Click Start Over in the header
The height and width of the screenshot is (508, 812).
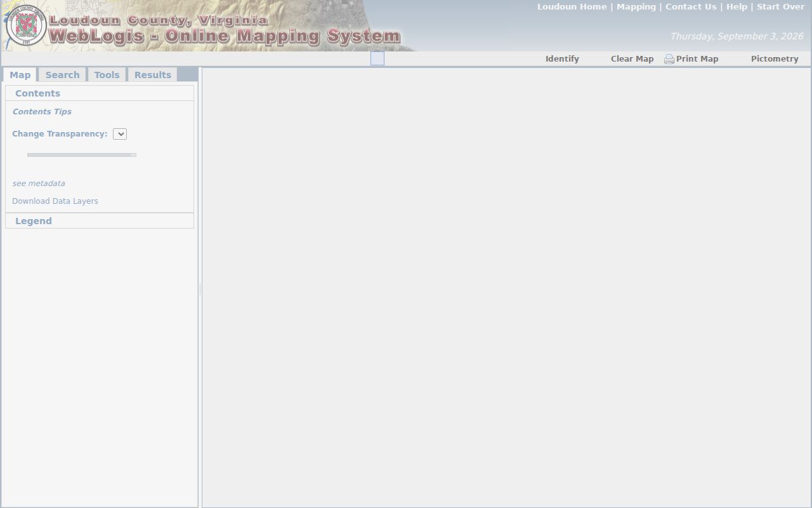[780, 7]
